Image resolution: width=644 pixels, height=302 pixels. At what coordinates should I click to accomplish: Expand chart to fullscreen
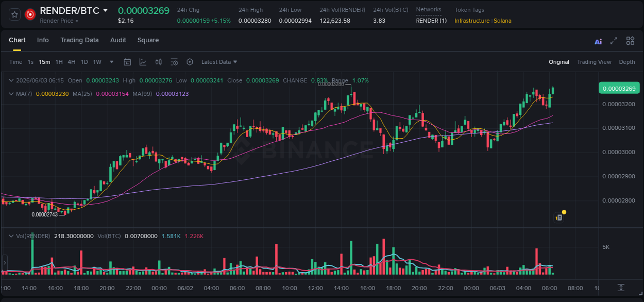point(614,41)
